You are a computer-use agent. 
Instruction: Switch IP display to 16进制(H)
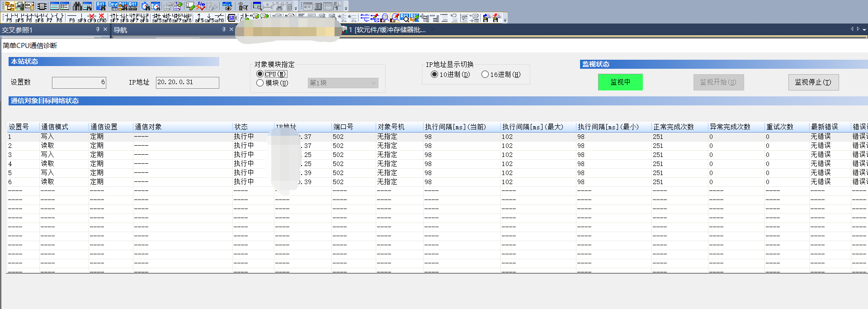[485, 74]
